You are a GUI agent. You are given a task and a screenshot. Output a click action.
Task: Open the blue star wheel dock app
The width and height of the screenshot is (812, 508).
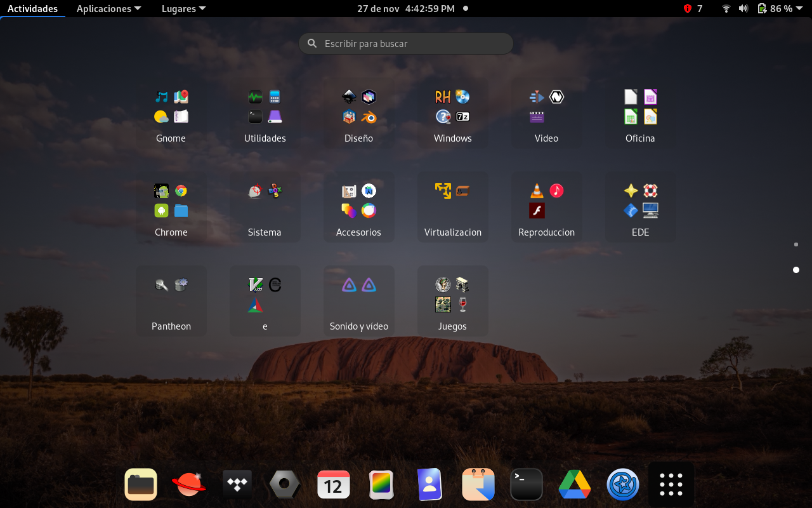pos(623,485)
